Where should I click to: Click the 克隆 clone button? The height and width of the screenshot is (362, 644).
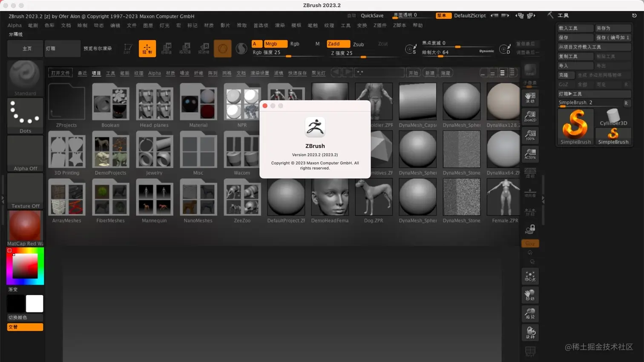point(566,75)
